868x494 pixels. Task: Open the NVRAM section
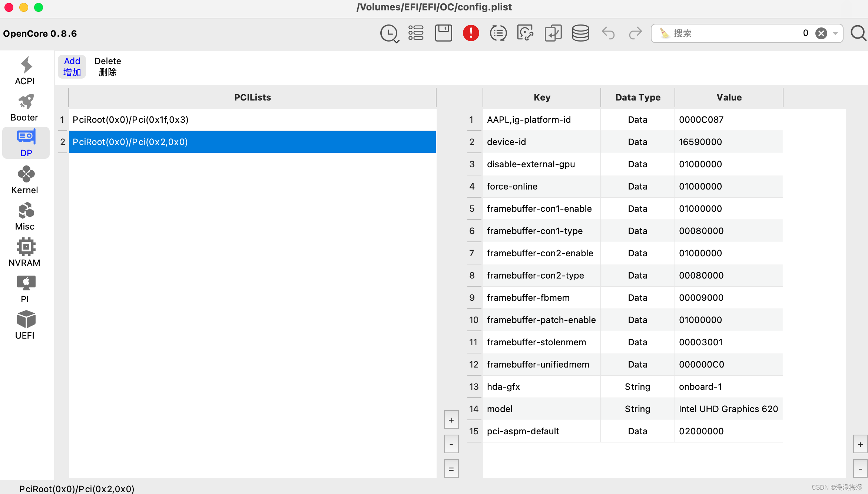tap(26, 252)
